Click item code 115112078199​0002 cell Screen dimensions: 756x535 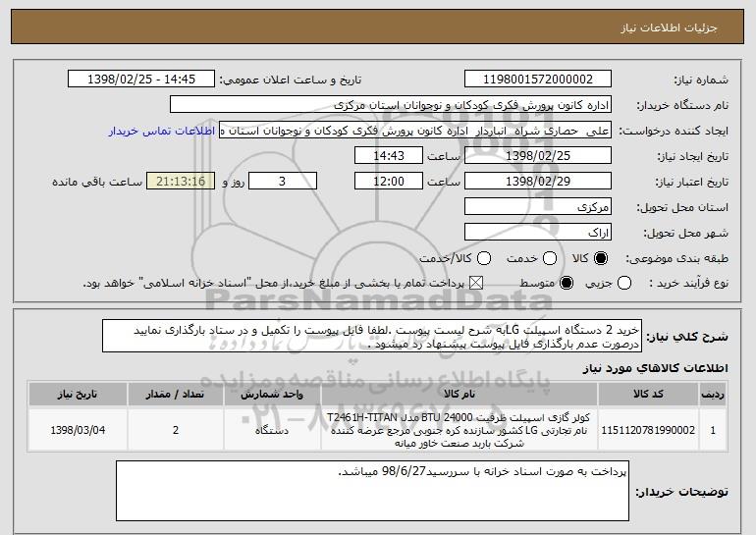click(x=648, y=430)
